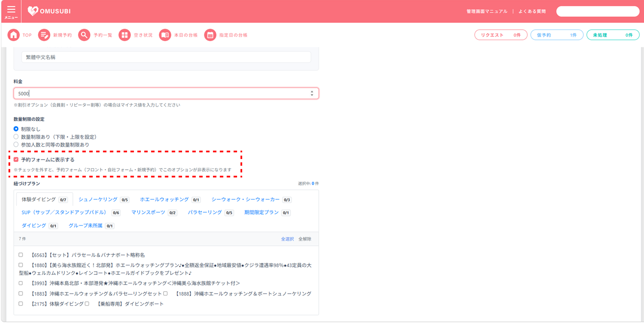Image resolution: width=644 pixels, height=323 pixels.
Task: Open リクエスト 0件 status button
Action: coord(501,35)
